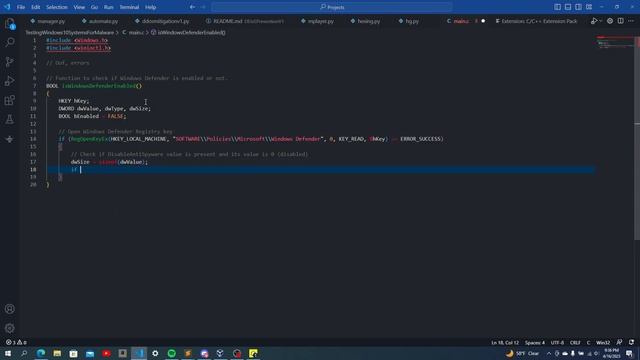Show hidden system tray icons chevron
The image size is (640, 360).
point(549,353)
